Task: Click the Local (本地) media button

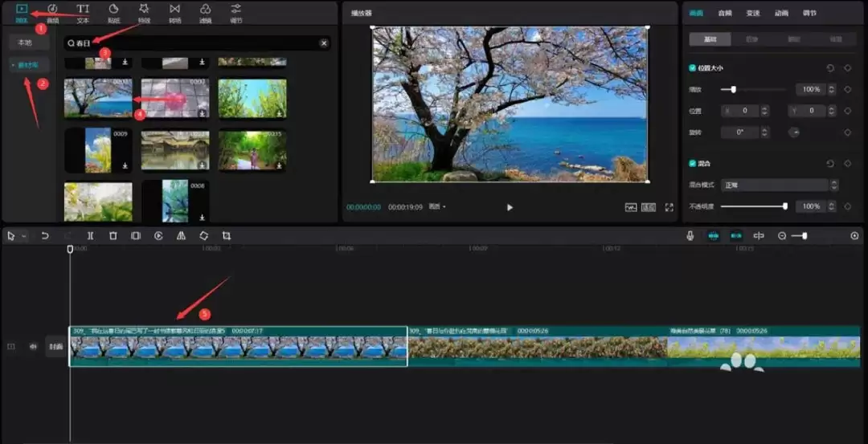Action: 25,43
